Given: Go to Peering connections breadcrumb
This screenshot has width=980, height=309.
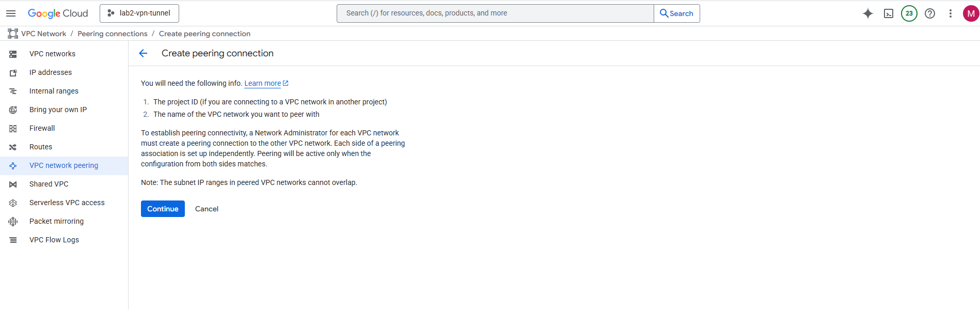Looking at the screenshot, I should point(113,34).
